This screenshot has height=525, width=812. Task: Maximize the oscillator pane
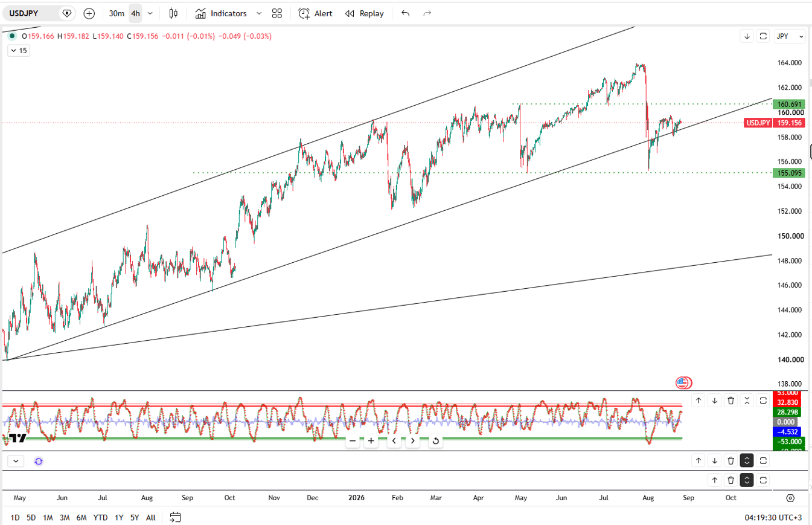pyautogui.click(x=763, y=401)
